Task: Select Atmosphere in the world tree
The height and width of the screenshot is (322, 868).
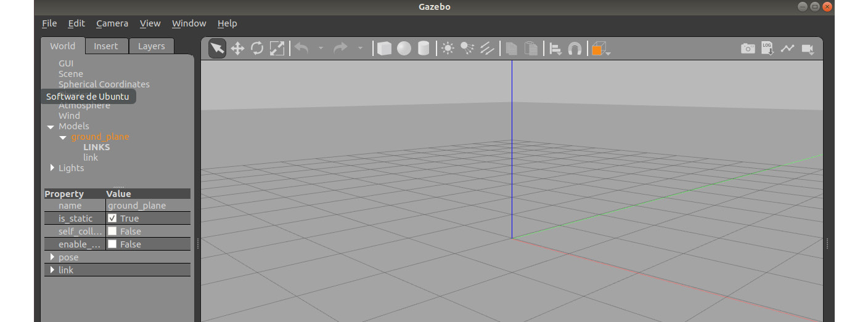Action: [x=84, y=105]
